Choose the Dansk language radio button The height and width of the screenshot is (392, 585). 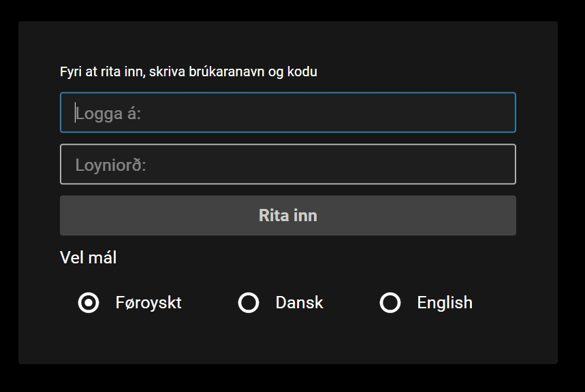249,302
